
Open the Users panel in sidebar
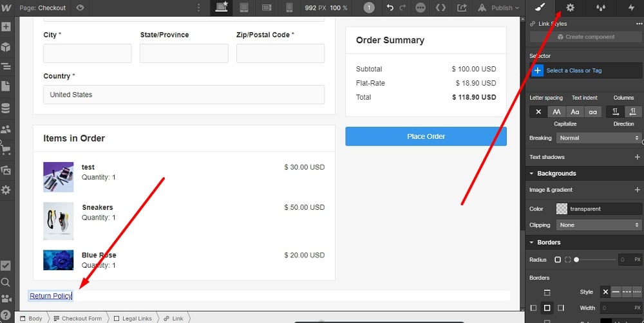tap(6, 129)
